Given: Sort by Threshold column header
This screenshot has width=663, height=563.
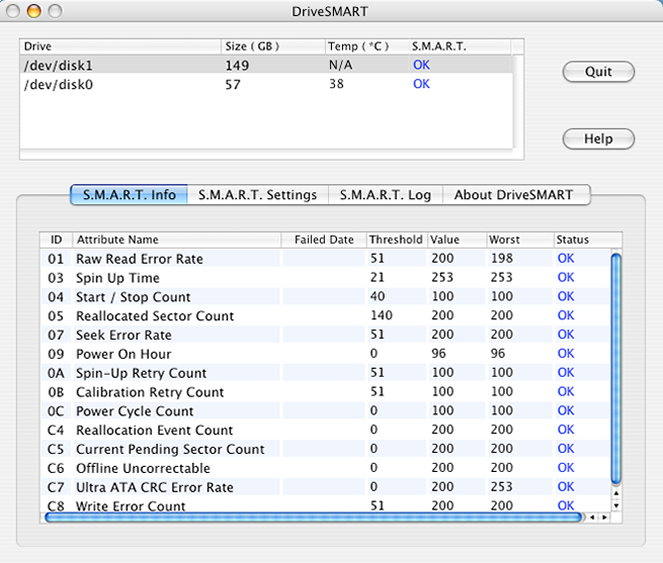Looking at the screenshot, I should click(396, 239).
